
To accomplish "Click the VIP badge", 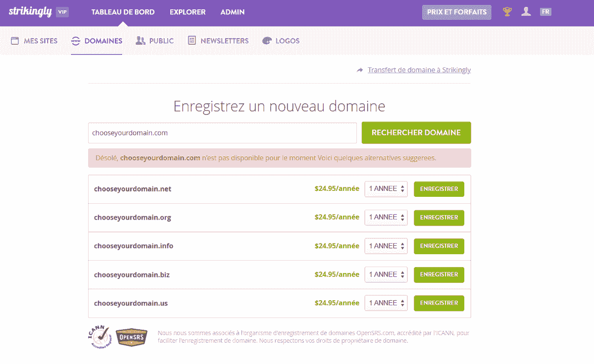I will pyautogui.click(x=62, y=12).
